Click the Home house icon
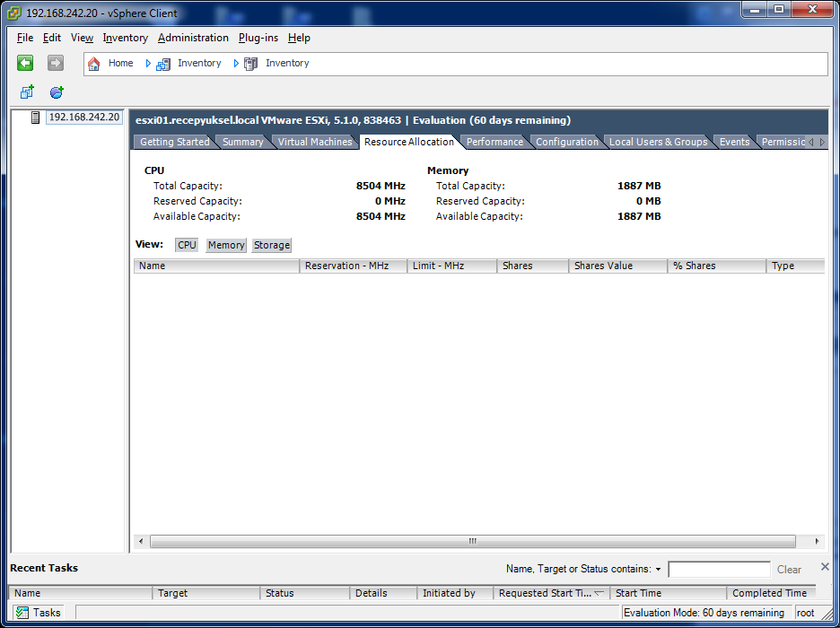This screenshot has height=628, width=840. [93, 64]
